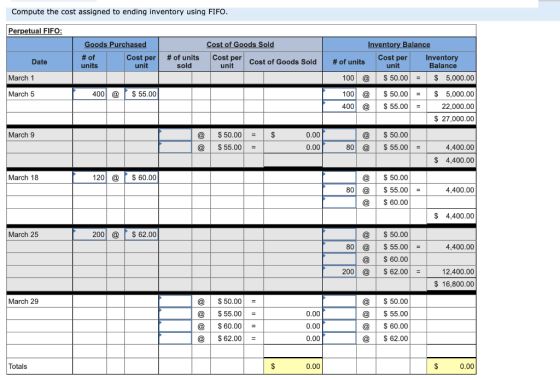Select March 18 inventory units field at $60.00
The image size is (560, 380).
[x=339, y=202]
